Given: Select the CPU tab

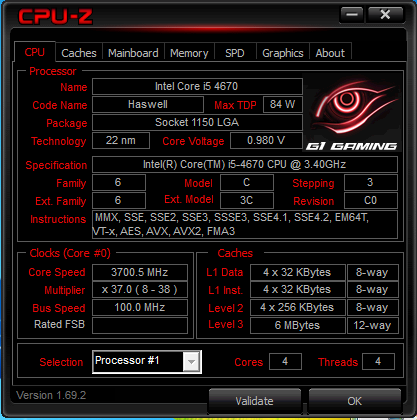Looking at the screenshot, I should click(35, 52).
